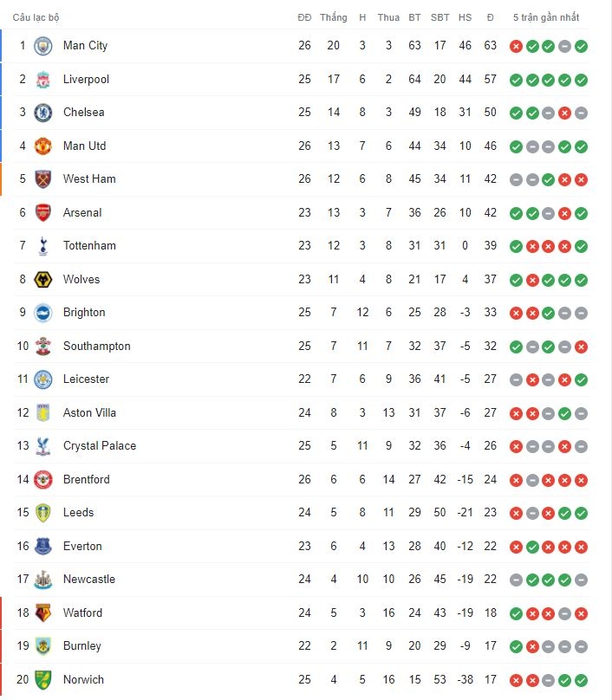Click the Chelsea club crest
The width and height of the screenshot is (612, 700).
click(x=43, y=113)
